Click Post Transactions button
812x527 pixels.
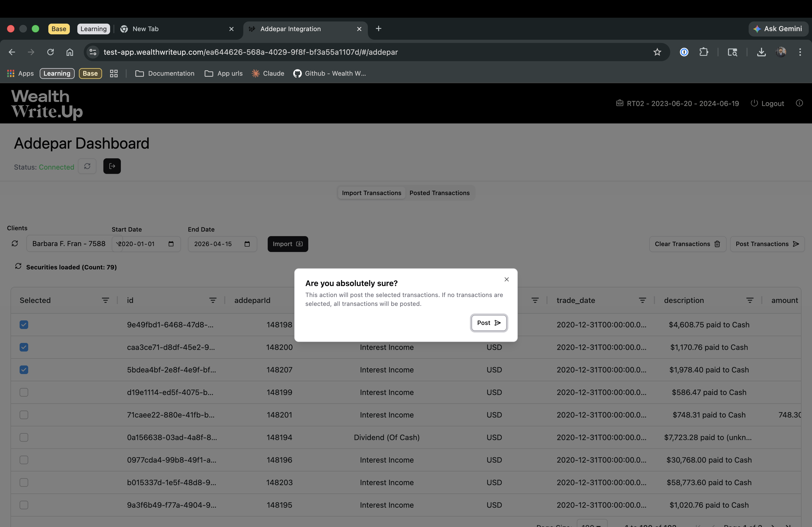(x=767, y=244)
